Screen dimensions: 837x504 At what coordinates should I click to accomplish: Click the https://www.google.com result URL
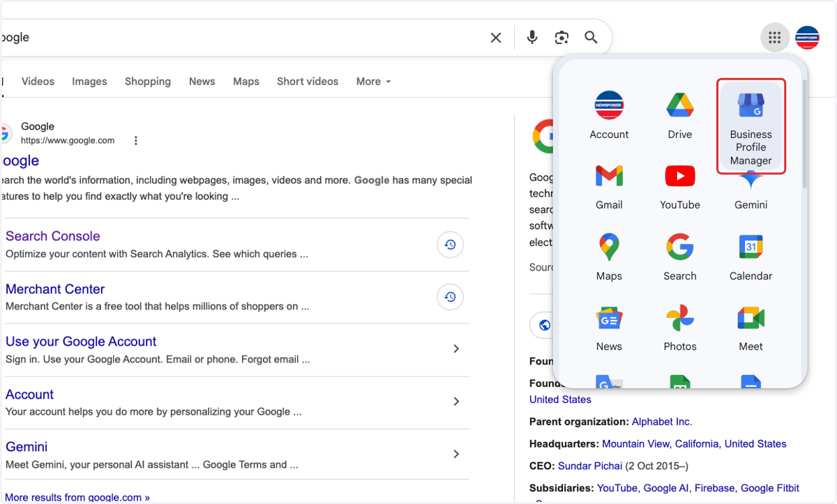[x=68, y=141]
